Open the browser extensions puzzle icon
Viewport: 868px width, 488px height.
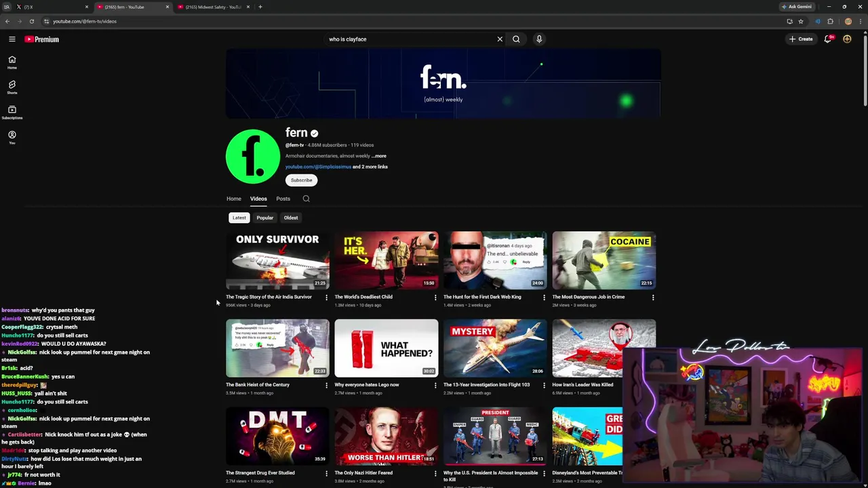click(x=830, y=21)
